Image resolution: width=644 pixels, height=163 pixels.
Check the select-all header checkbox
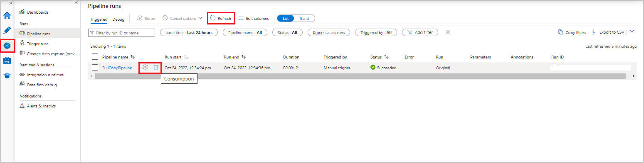[95, 57]
